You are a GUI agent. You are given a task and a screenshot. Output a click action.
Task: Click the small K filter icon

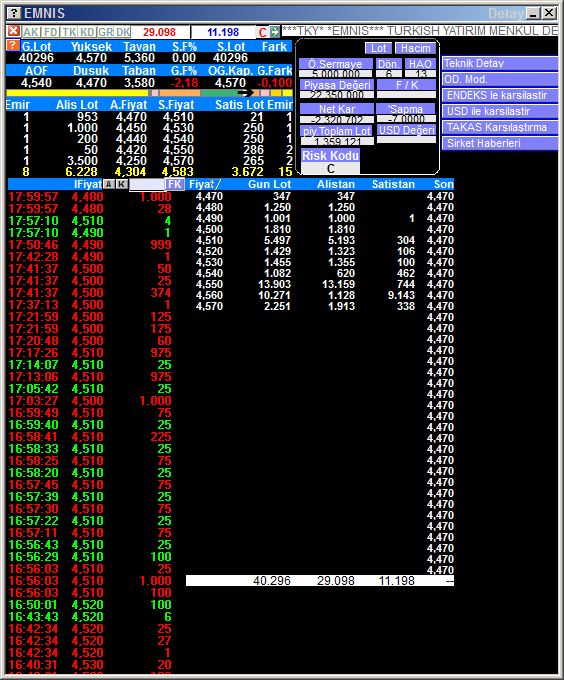point(122,184)
